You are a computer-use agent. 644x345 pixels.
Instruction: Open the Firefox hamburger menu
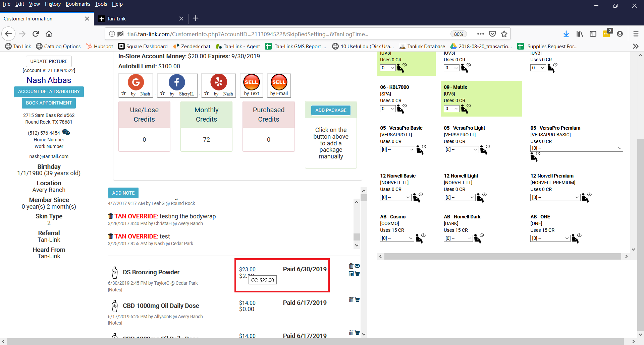(636, 34)
